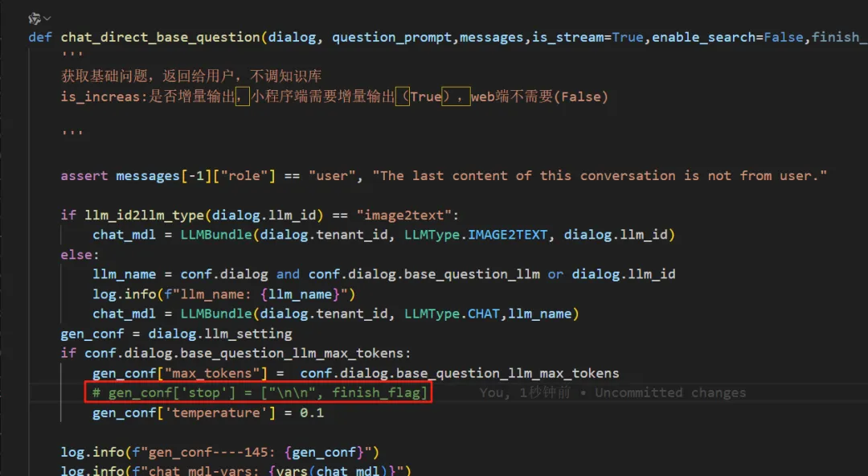The height and width of the screenshot is (476, 868).
Task: Click the commented gen_conf['stop'] line
Action: pos(260,393)
